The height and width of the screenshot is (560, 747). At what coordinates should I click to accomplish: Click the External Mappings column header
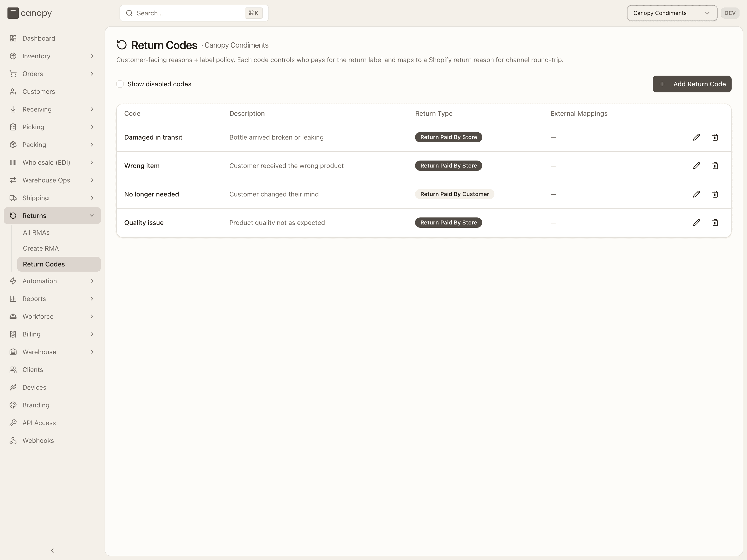coord(579,113)
